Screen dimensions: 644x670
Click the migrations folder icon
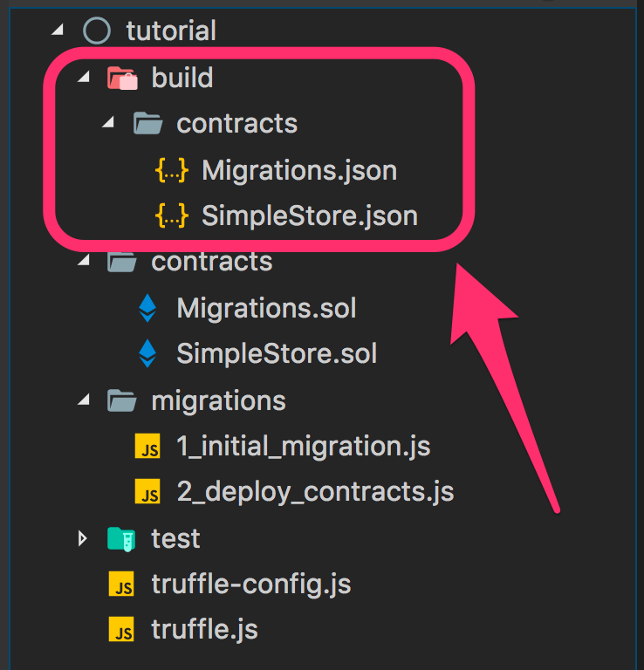coord(122,400)
